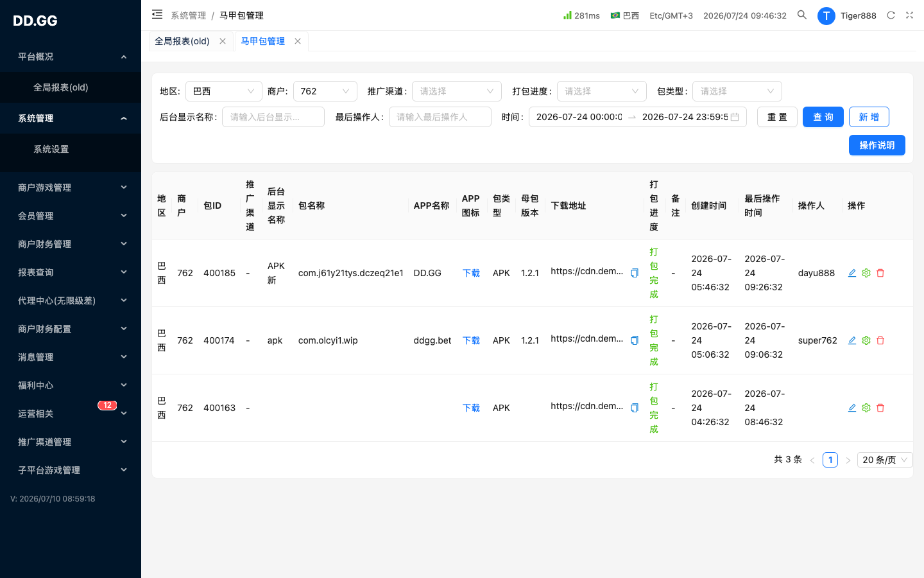This screenshot has width=924, height=578.
Task: Expand the 会员管理 sidebar menu
Action: pos(71,216)
